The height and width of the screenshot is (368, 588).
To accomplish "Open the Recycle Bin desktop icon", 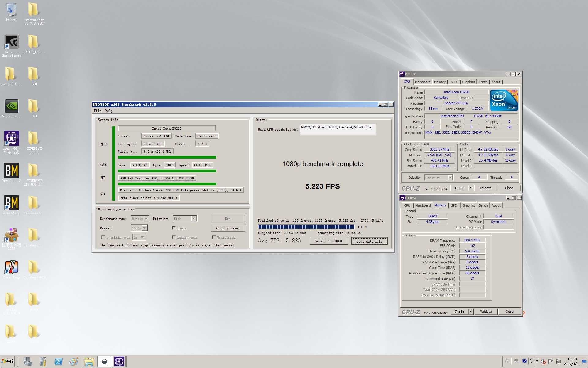I will [x=12, y=12].
